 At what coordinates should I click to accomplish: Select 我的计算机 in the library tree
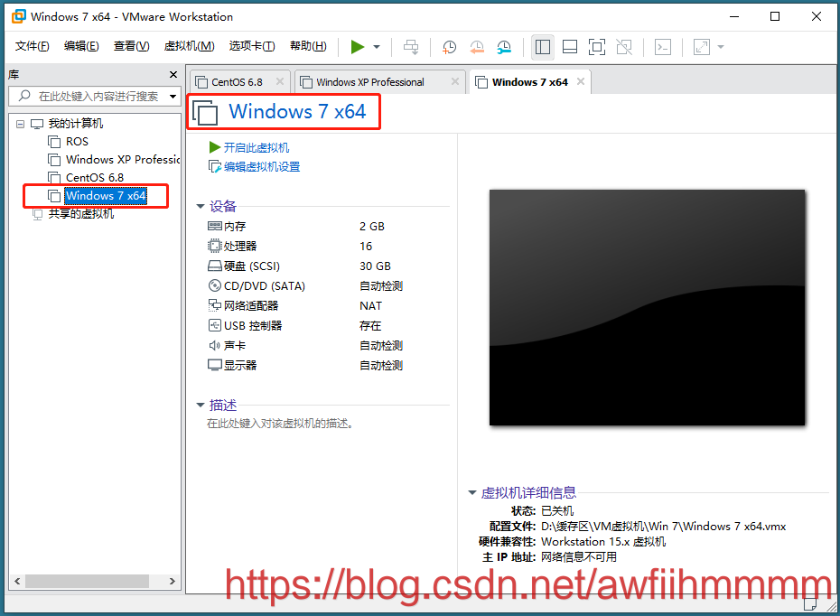(x=76, y=124)
